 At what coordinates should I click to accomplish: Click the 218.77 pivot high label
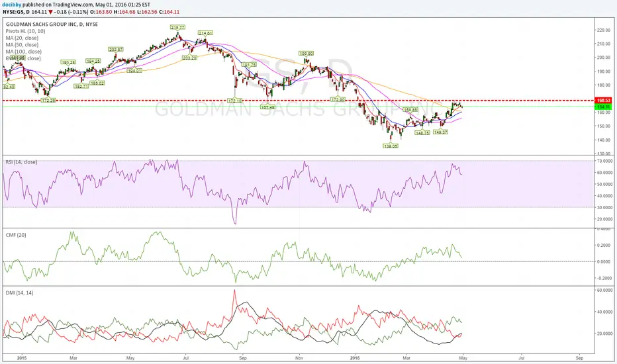click(x=177, y=27)
